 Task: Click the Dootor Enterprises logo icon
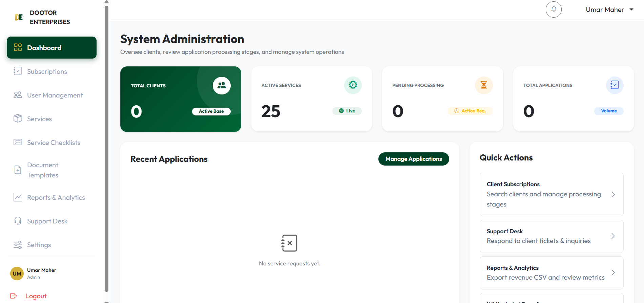click(x=19, y=17)
